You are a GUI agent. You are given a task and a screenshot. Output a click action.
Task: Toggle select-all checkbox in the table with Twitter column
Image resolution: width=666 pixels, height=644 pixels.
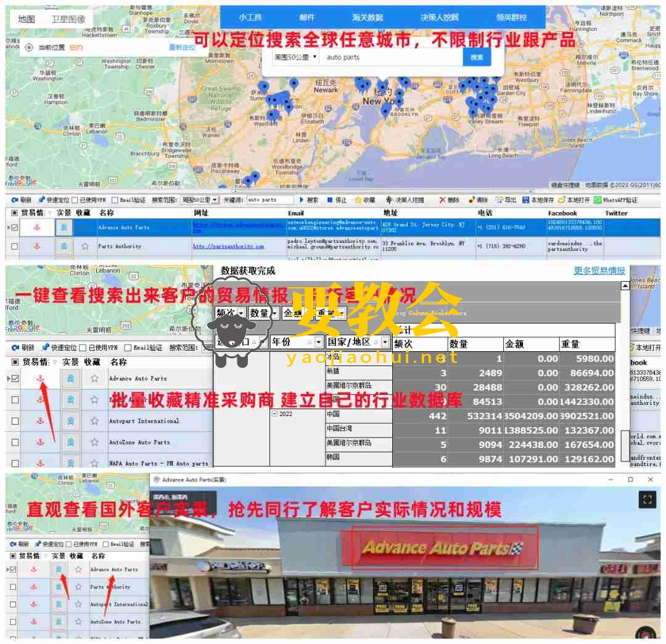(x=14, y=213)
